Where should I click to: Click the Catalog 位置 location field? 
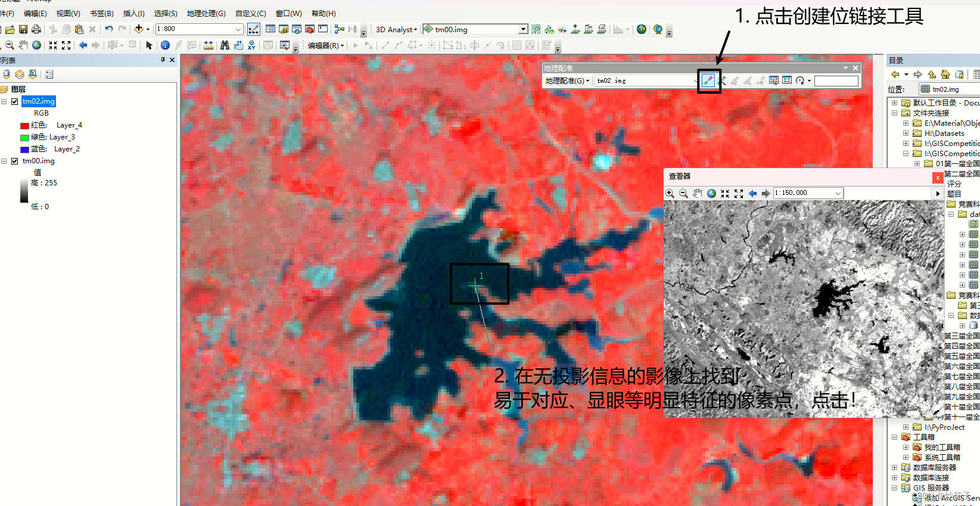[x=948, y=89]
